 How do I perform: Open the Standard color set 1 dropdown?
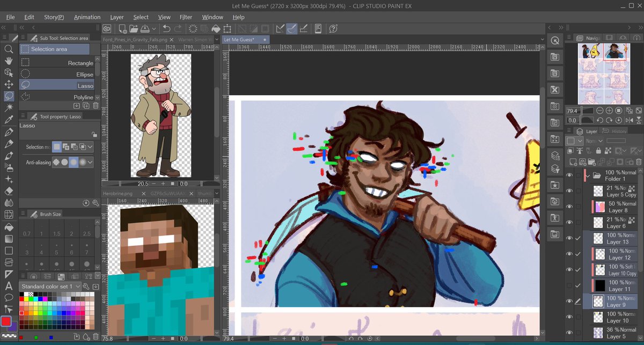click(x=50, y=287)
